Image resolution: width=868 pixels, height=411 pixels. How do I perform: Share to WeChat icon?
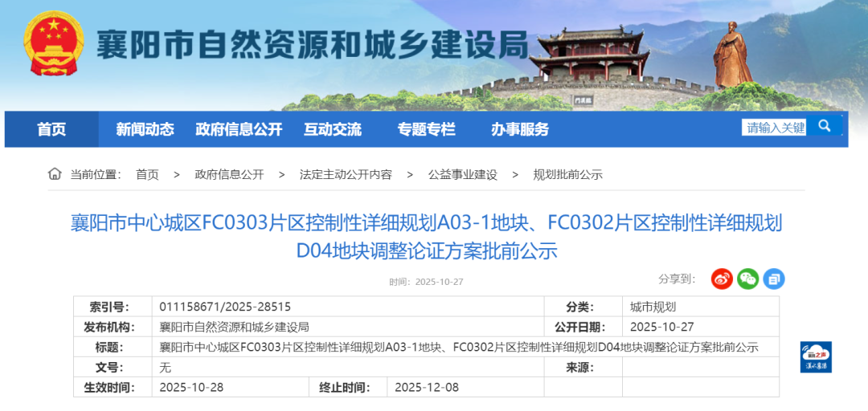click(x=748, y=279)
